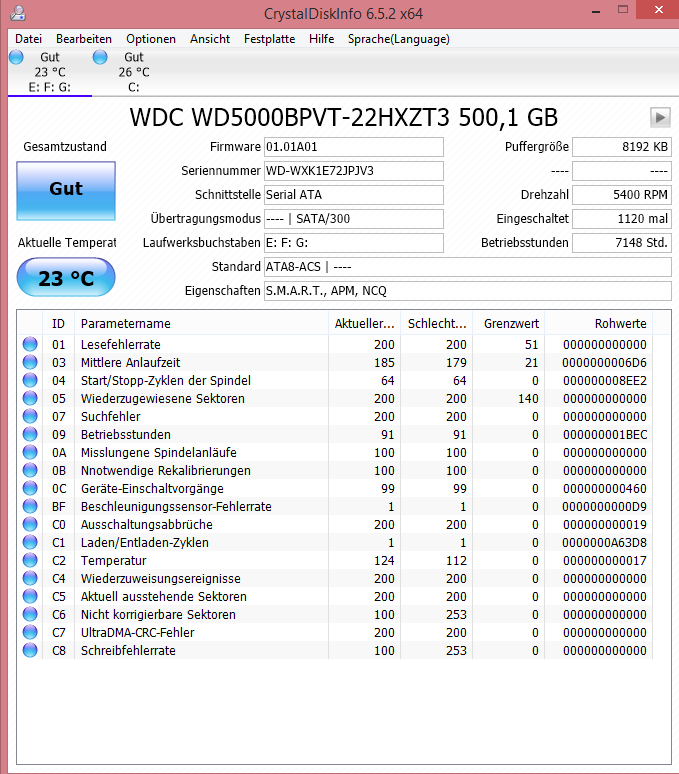Click status orb of Wiederzuweisungsereignisse row

(x=30, y=579)
